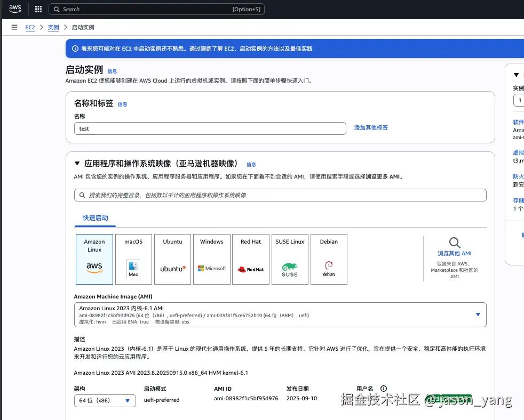
Task: Click the blue banner walkthrough text
Action: click(x=197, y=49)
